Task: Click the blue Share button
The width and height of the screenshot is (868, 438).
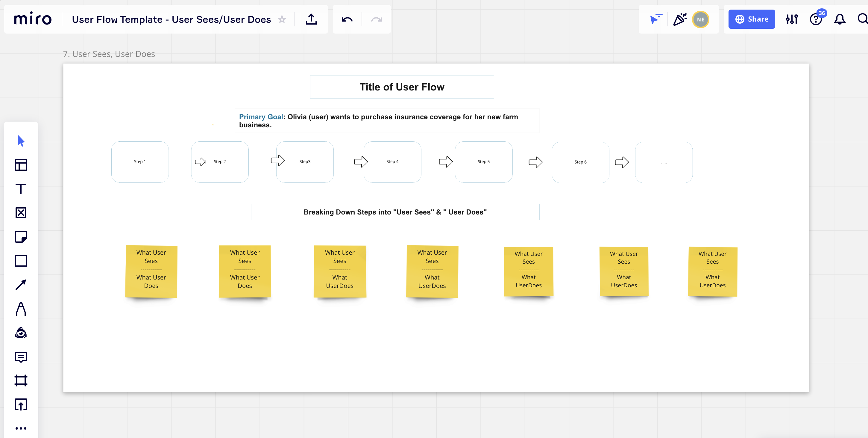Action: [751, 19]
